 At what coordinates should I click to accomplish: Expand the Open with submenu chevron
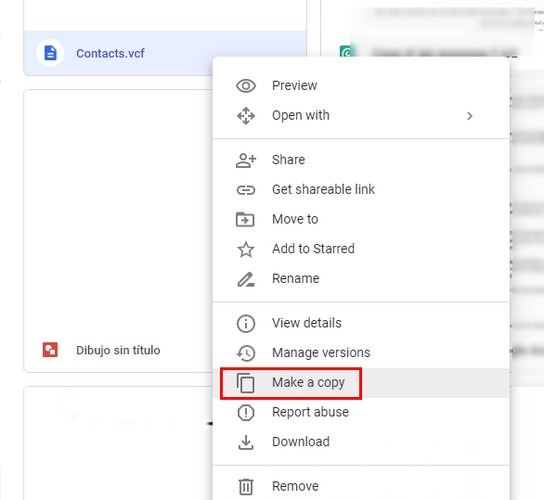pos(470,116)
